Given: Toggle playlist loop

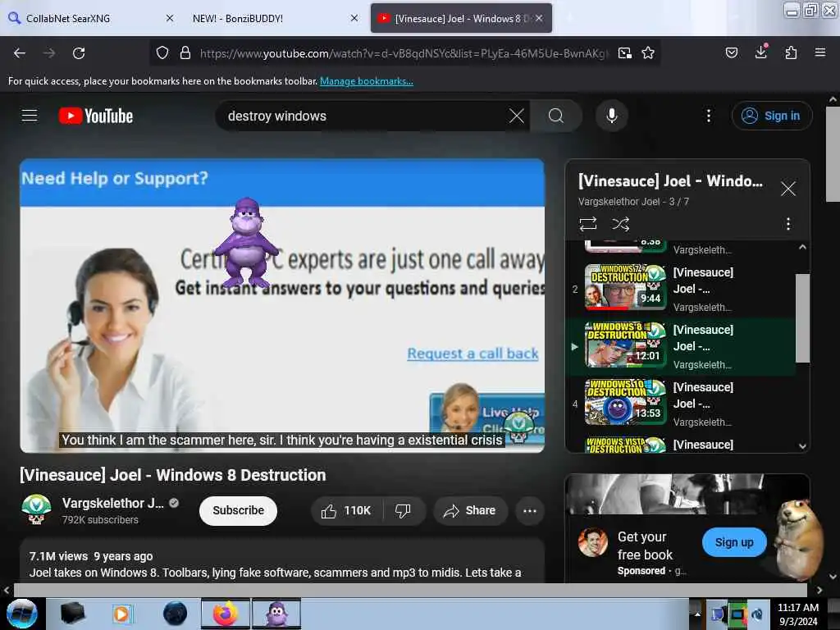Looking at the screenshot, I should pyautogui.click(x=587, y=223).
